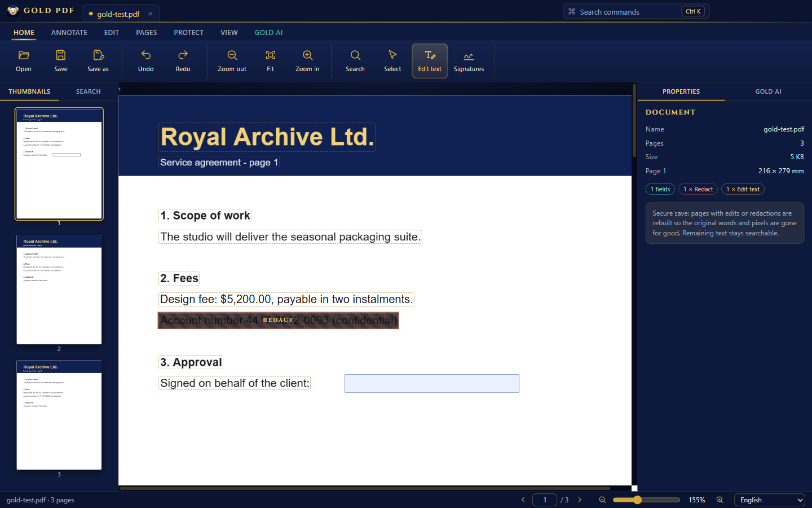Click the '1 fields' chip
Image resolution: width=812 pixels, height=508 pixels.
660,189
